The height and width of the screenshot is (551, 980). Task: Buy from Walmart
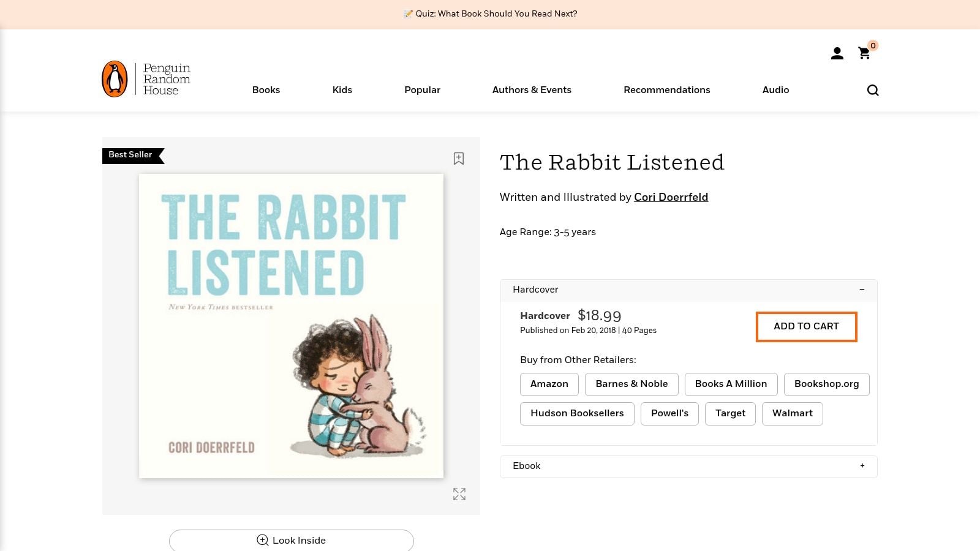[x=792, y=414]
